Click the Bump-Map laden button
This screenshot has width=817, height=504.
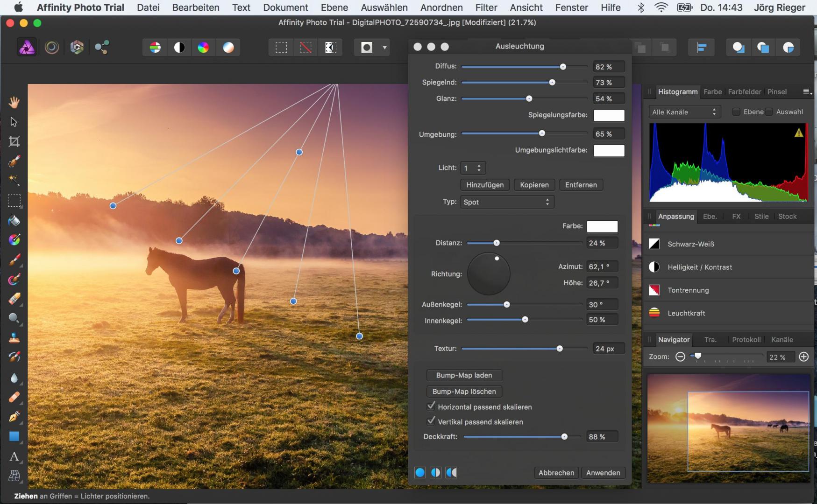tap(463, 375)
